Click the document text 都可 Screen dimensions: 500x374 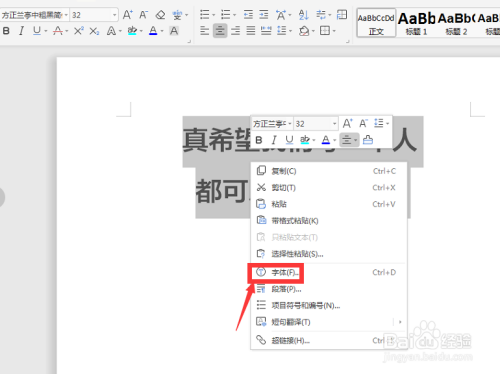[x=223, y=191]
